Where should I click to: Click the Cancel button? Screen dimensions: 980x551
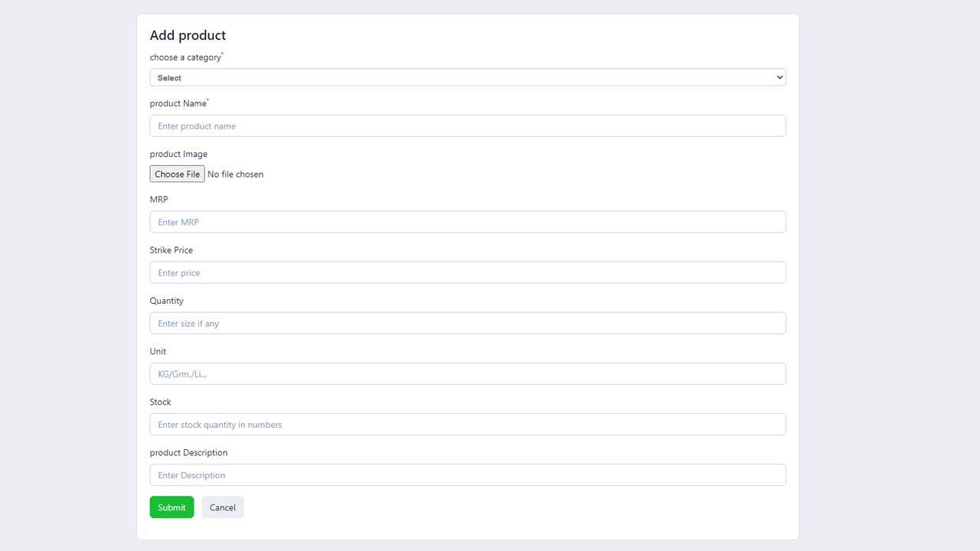coord(223,507)
